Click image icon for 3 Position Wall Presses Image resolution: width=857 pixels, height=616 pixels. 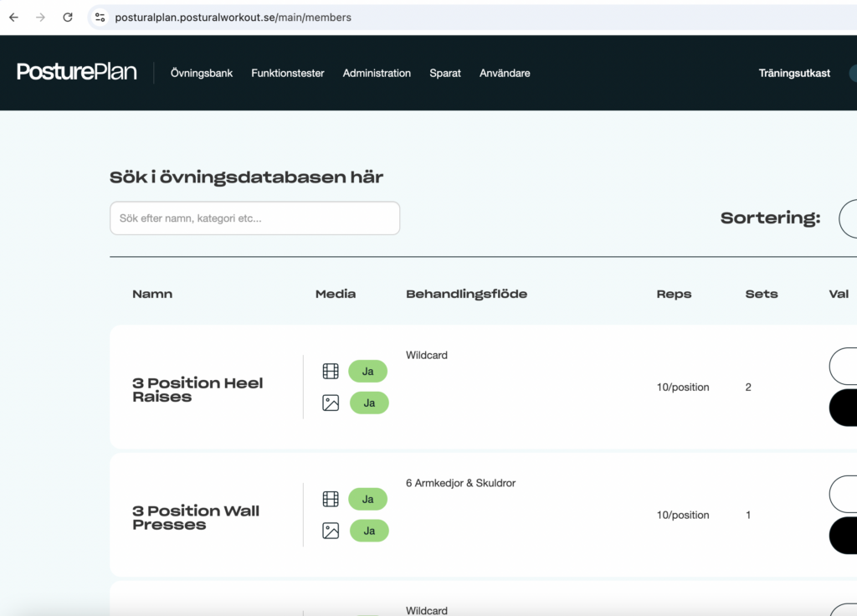tap(331, 531)
